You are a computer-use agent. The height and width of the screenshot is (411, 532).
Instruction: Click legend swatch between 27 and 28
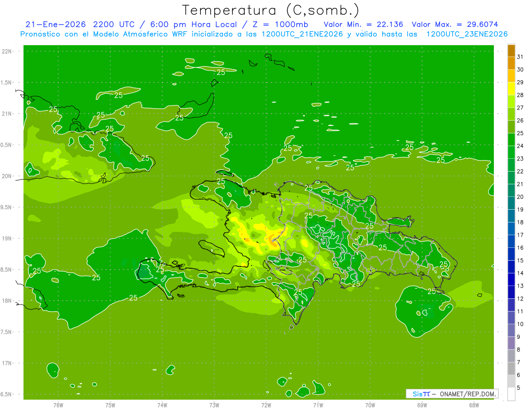511,102
